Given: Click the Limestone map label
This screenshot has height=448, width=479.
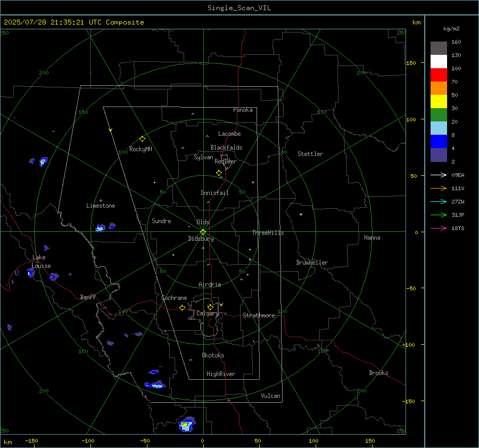Looking at the screenshot, I should (x=101, y=206).
